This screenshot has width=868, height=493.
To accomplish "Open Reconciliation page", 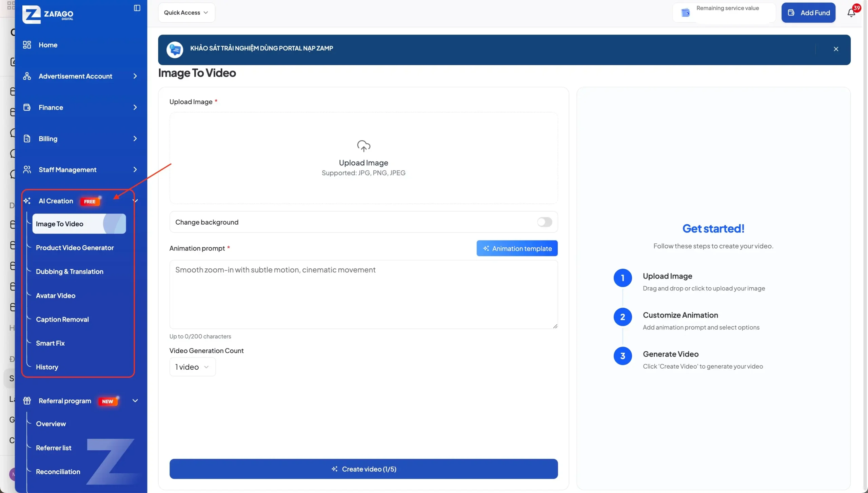I will [x=58, y=472].
